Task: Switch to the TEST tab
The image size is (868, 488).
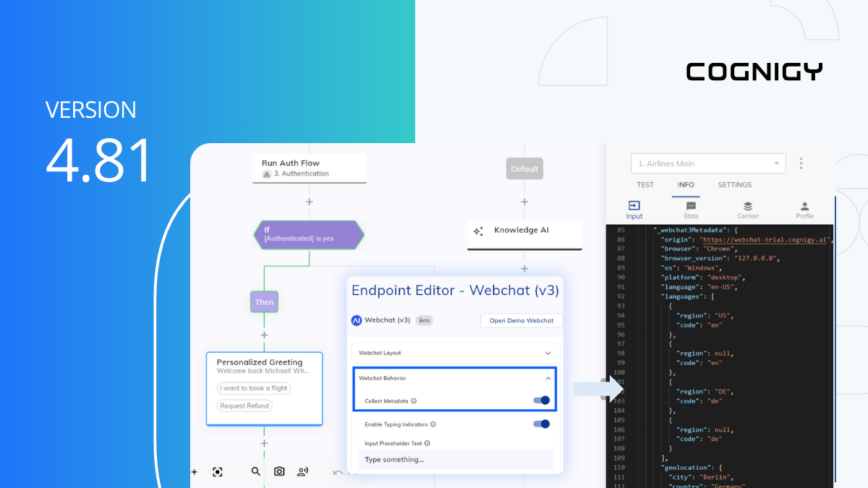Action: tap(645, 184)
